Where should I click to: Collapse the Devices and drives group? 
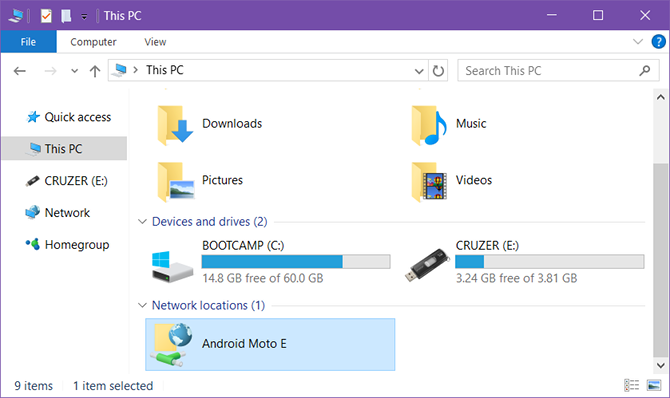[x=142, y=221]
